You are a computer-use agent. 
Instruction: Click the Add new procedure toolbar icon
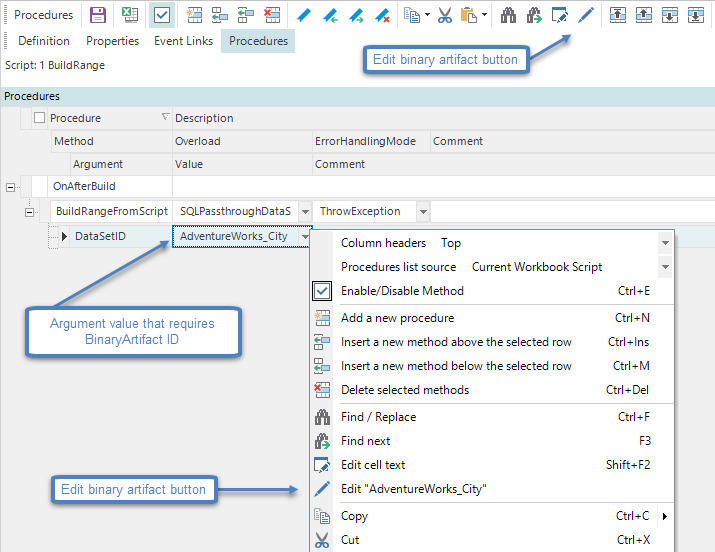coord(195,15)
